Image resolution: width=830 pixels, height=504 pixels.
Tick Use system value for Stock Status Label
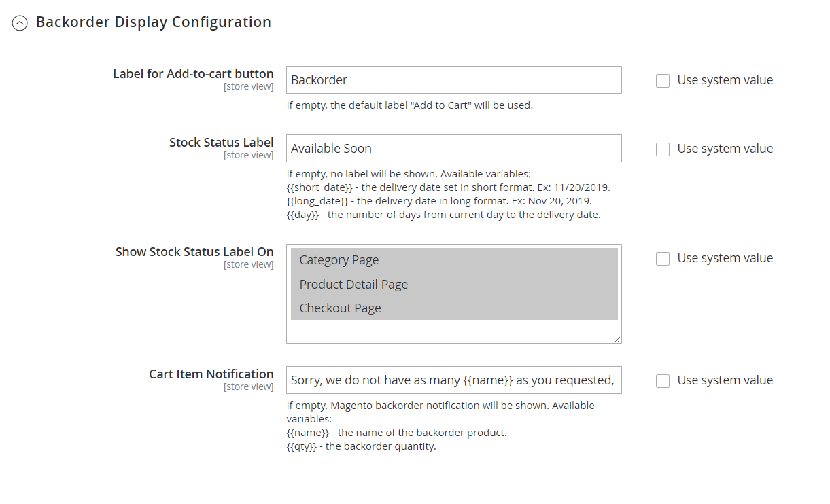(x=663, y=149)
